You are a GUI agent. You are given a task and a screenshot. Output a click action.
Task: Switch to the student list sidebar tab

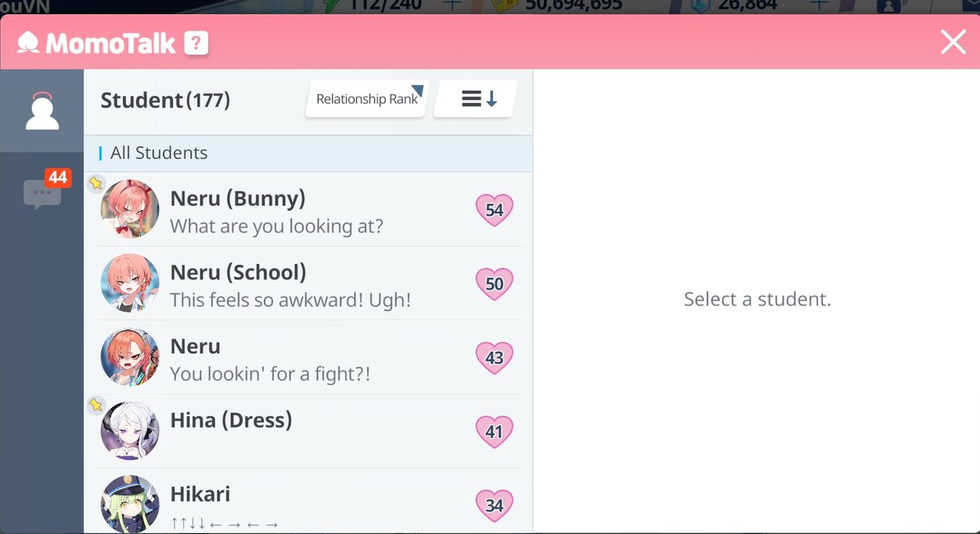42,110
